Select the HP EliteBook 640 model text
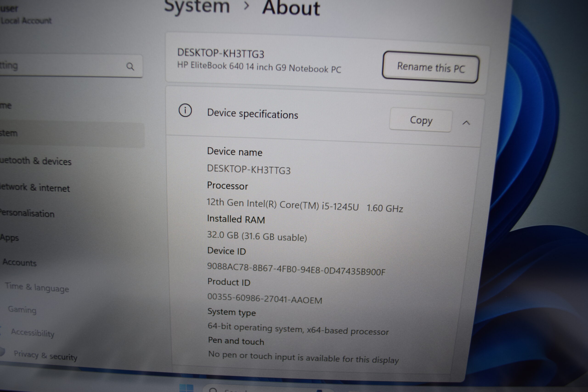Screen dimensions: 588x392 259,67
